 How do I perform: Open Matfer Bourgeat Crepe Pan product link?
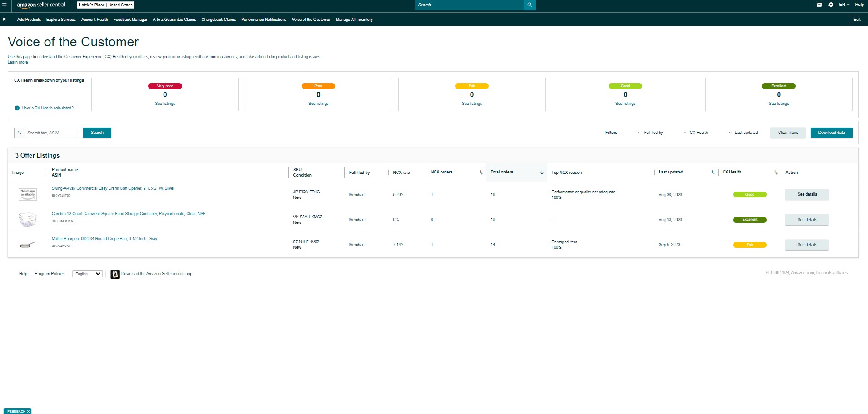[104, 239]
